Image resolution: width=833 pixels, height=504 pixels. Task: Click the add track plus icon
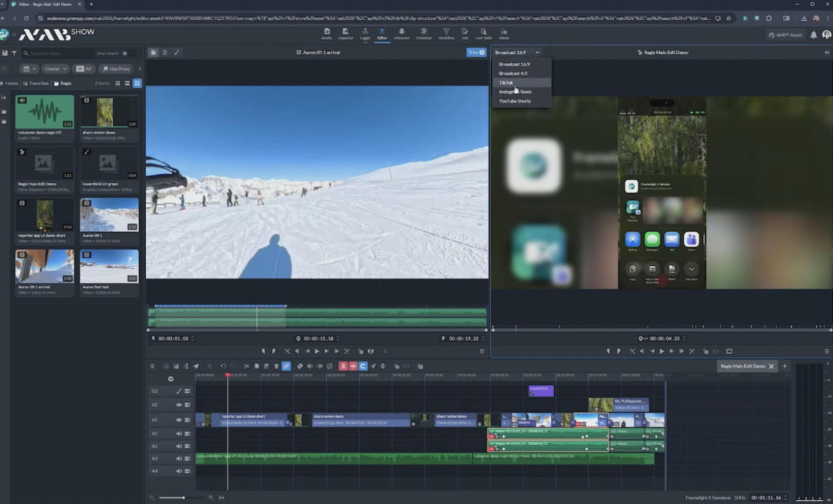[x=171, y=378]
